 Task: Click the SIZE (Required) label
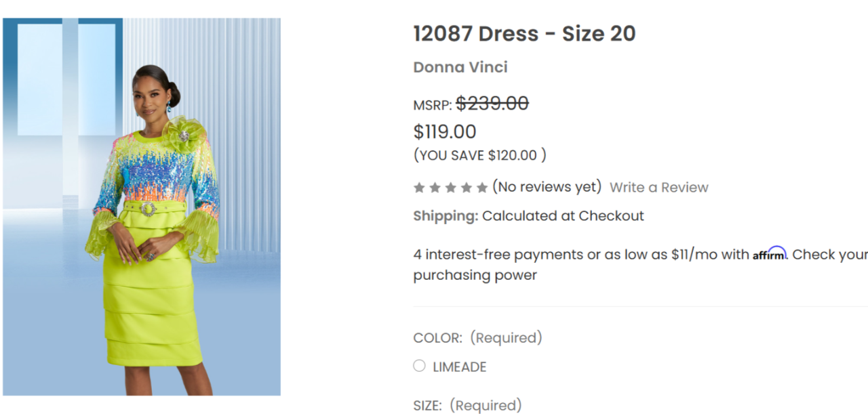[467, 405]
